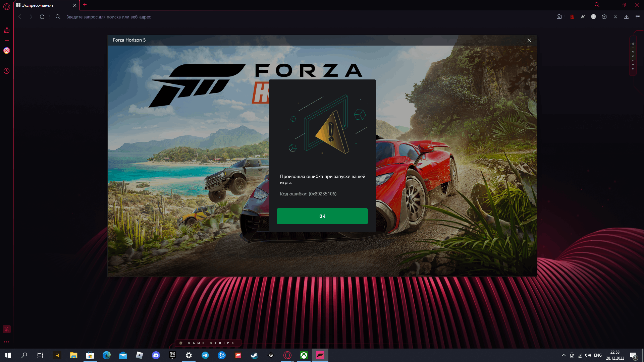The width and height of the screenshot is (644, 362).
Task: Open Battle.net from the taskbar
Action: point(222,355)
